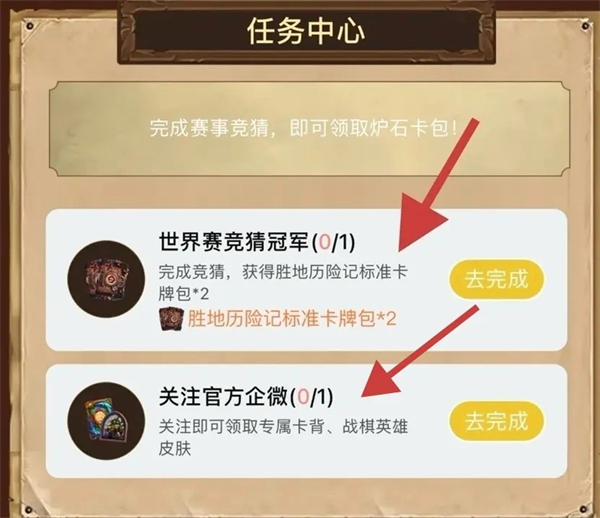The width and height of the screenshot is (600, 518).
Task: Click the top-left corner rivet on parchment
Action: pyautogui.click(x=29, y=26)
